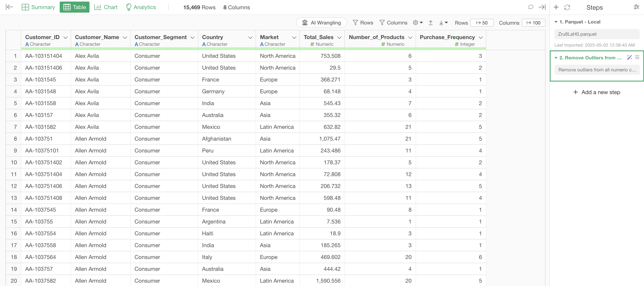
Task: Open the download arrow dropdown
Action: coord(443,23)
